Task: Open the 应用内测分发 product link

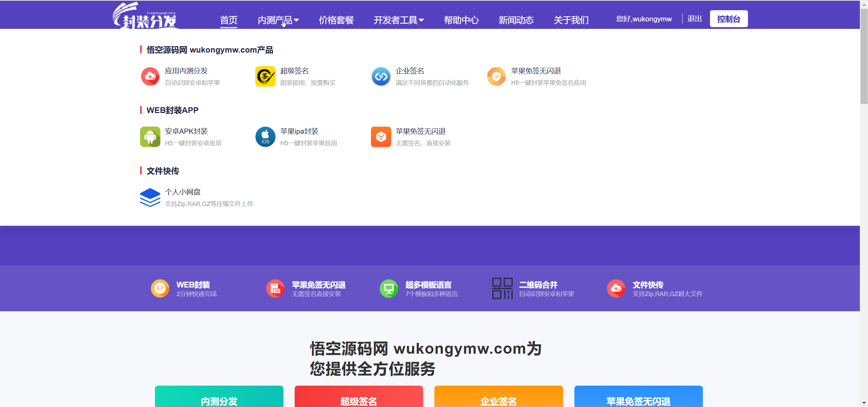Action: click(186, 71)
